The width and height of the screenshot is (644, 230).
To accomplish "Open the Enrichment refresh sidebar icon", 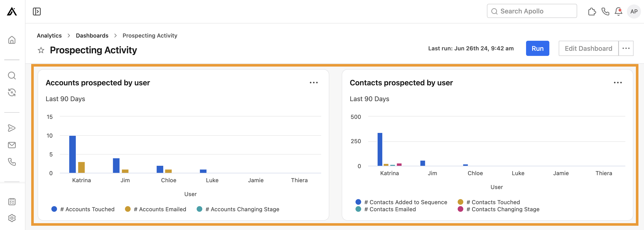I will click(12, 92).
